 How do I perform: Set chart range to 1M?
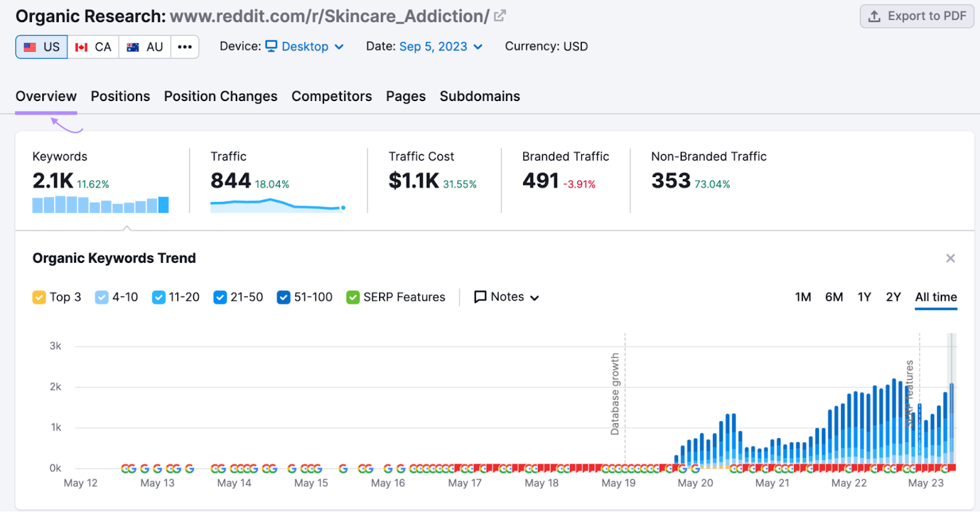point(803,297)
